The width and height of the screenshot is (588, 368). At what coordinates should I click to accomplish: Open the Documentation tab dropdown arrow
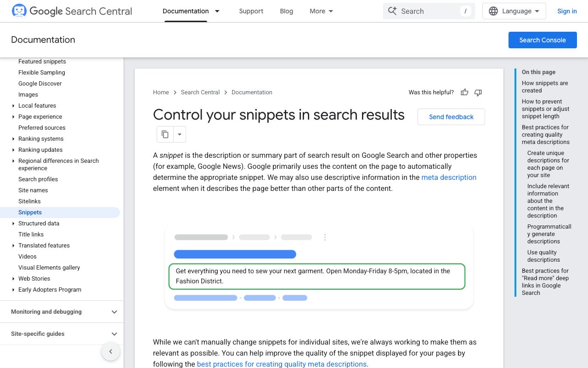point(217,11)
